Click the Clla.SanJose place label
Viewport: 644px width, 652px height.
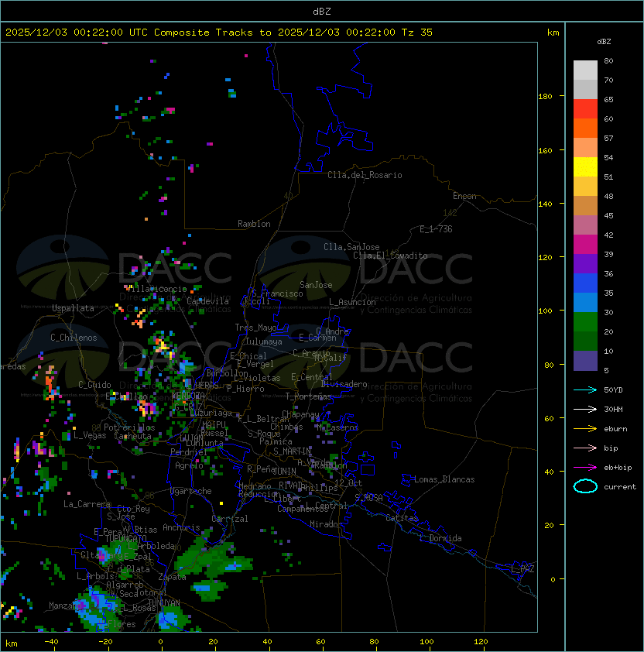[x=351, y=247]
